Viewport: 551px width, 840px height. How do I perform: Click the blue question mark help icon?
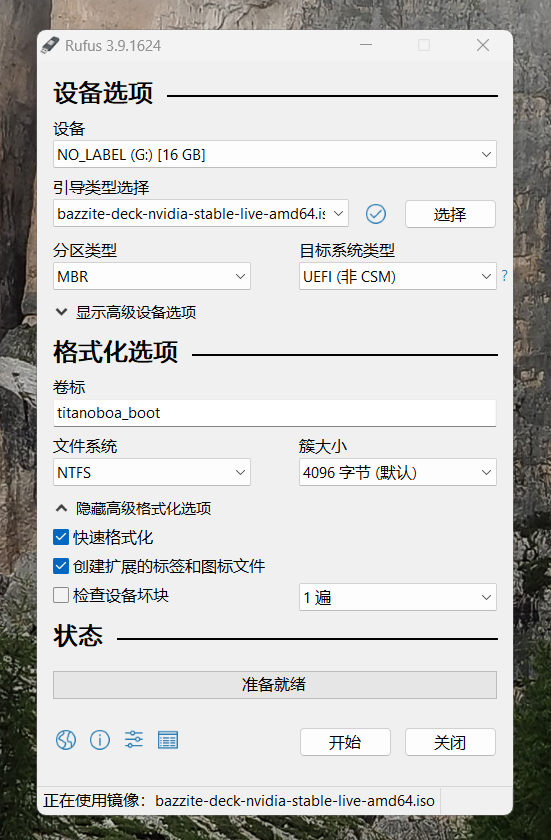504,276
